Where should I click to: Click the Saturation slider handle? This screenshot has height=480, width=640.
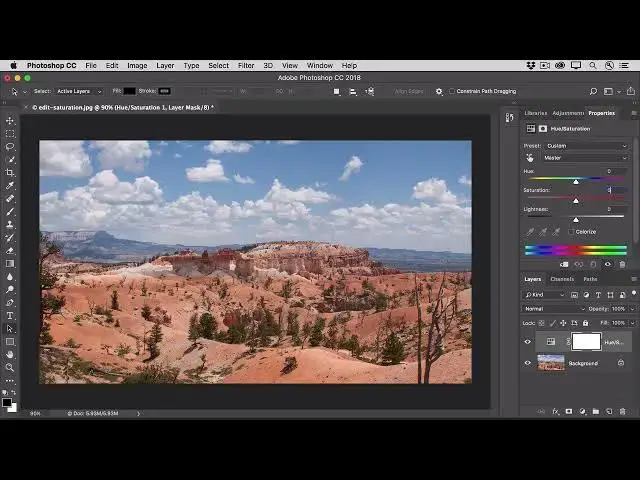click(576, 201)
